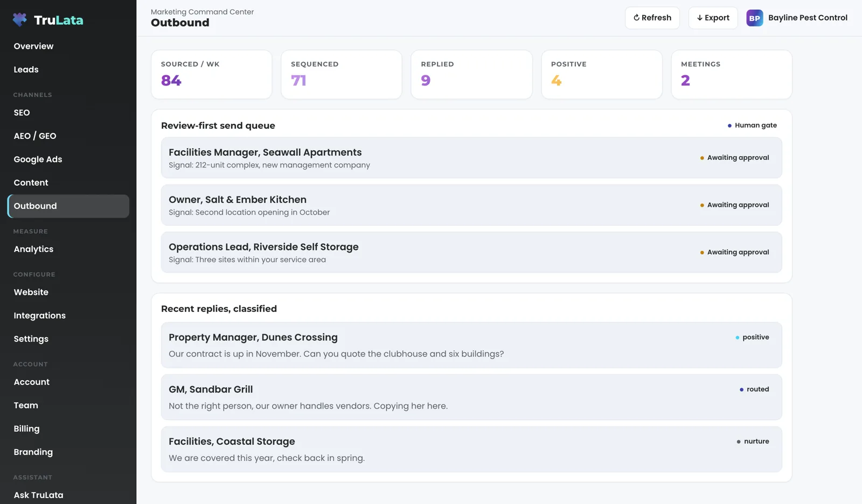Image resolution: width=862 pixels, height=504 pixels.
Task: Open Analytics under Measure
Action: pos(68,249)
